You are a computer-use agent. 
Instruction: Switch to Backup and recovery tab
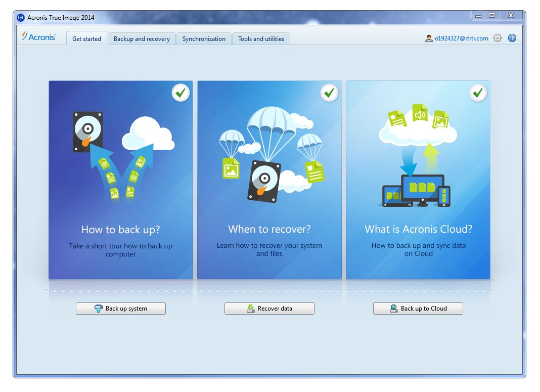click(x=142, y=38)
